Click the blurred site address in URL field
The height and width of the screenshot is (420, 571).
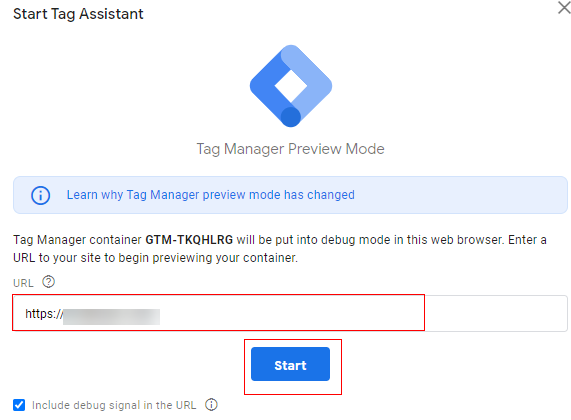(111, 317)
